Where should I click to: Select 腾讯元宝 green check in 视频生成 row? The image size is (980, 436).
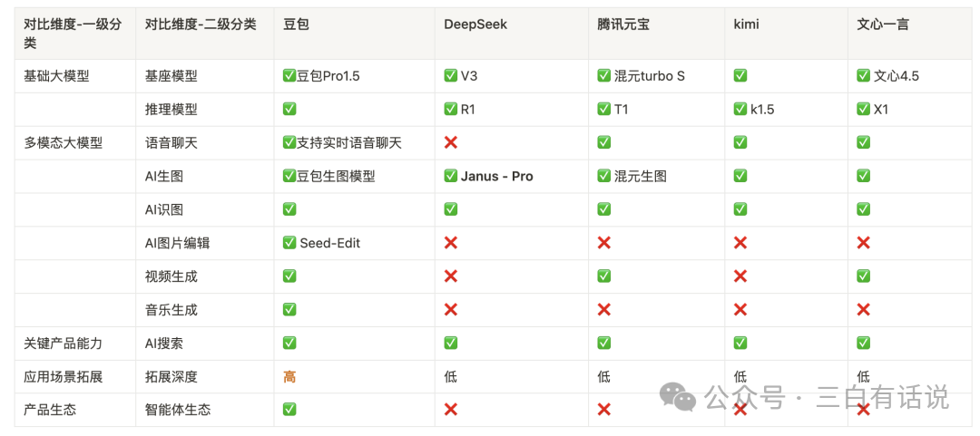[603, 276]
